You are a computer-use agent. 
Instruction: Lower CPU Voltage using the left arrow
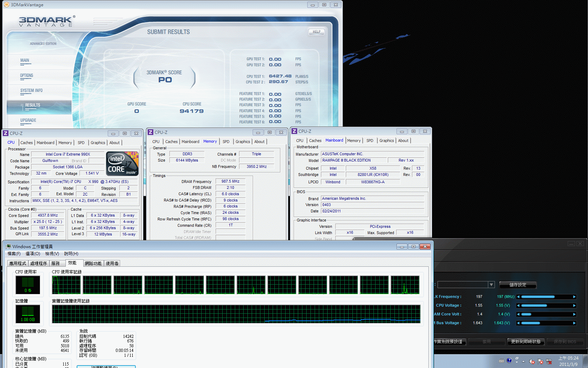pyautogui.click(x=518, y=306)
